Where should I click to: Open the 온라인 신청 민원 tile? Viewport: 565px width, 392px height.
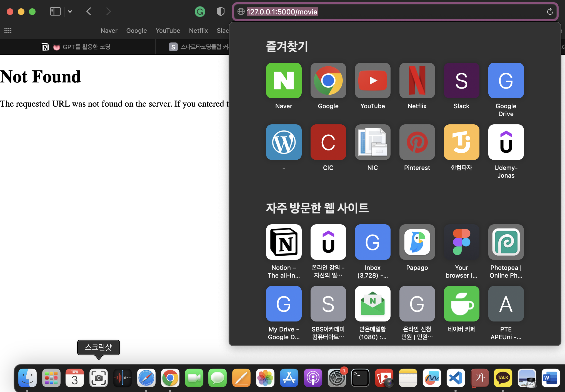(x=417, y=304)
